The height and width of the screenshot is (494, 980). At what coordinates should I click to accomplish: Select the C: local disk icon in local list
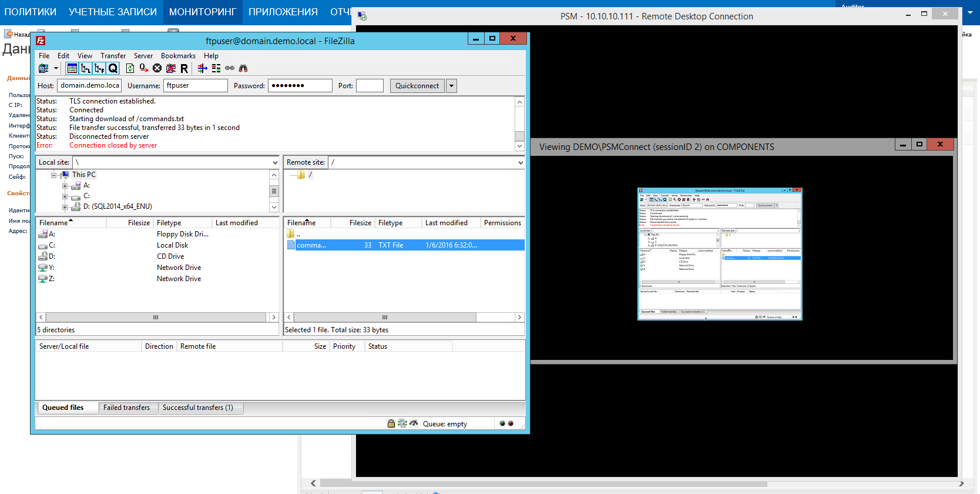click(43, 245)
